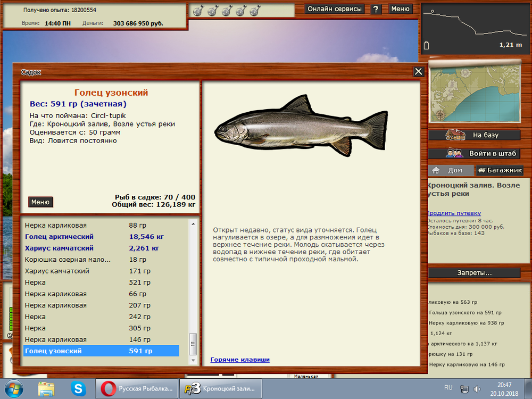Open the Запреты... button
532x399 pixels.
(x=474, y=273)
